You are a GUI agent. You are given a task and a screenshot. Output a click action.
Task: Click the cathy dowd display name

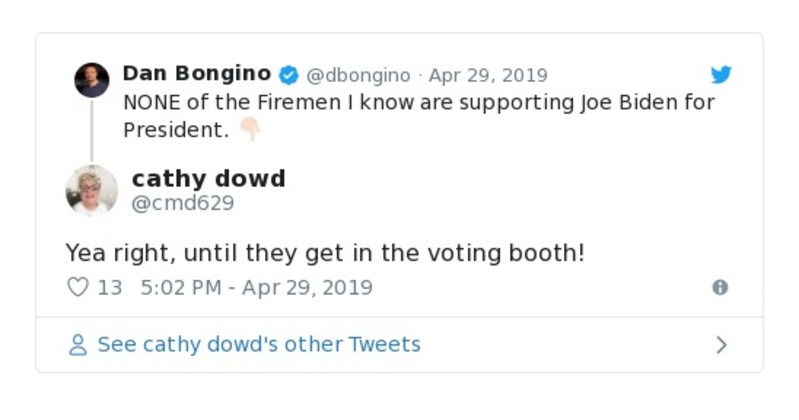click(x=208, y=179)
